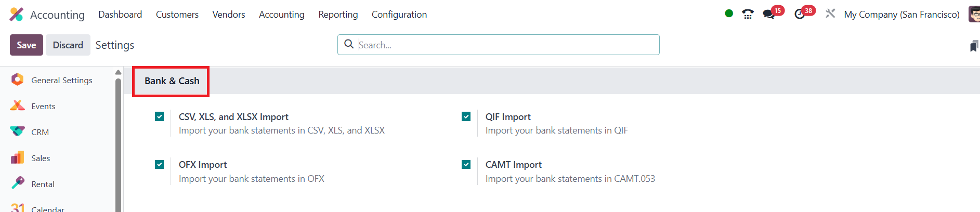This screenshot has height=212, width=980.
Task: Save the settings changes
Action: 26,45
